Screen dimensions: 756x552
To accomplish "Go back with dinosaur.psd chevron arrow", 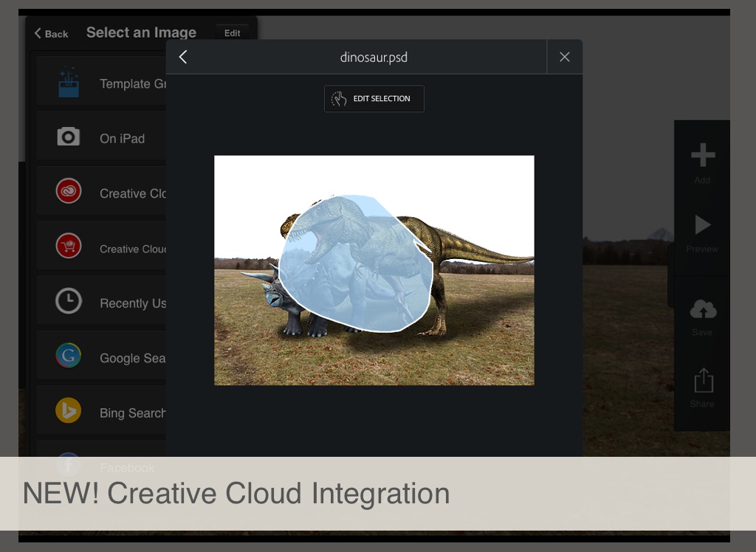I will coord(183,57).
